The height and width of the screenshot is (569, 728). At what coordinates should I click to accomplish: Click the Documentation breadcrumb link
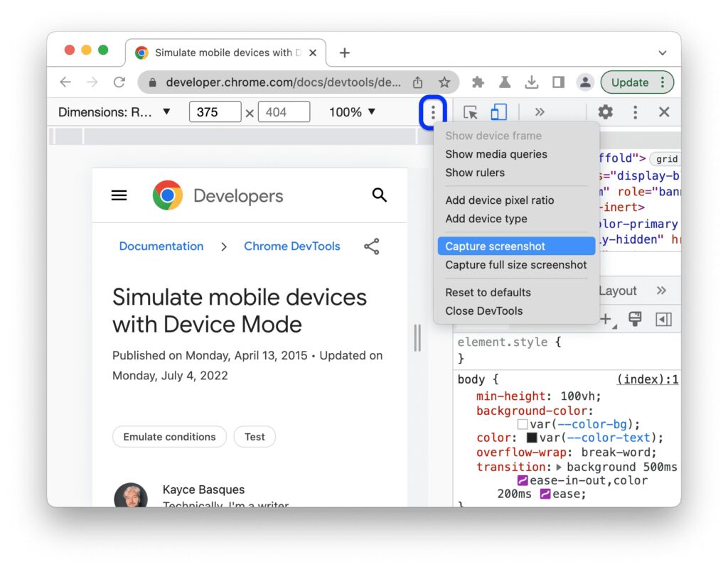point(161,246)
